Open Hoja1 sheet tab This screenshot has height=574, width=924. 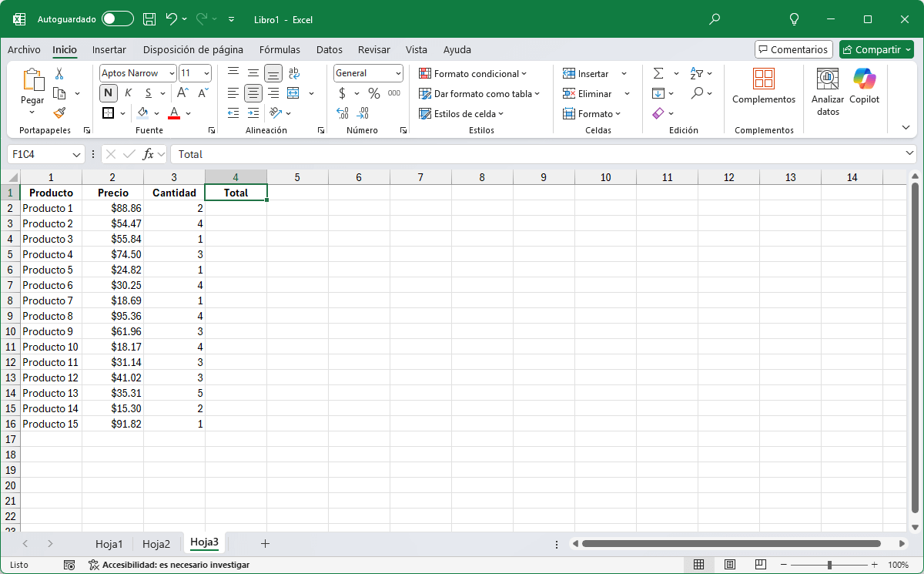tap(109, 543)
